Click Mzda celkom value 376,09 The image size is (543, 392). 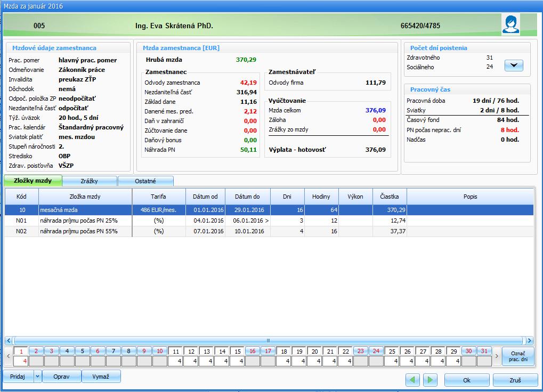tap(375, 110)
